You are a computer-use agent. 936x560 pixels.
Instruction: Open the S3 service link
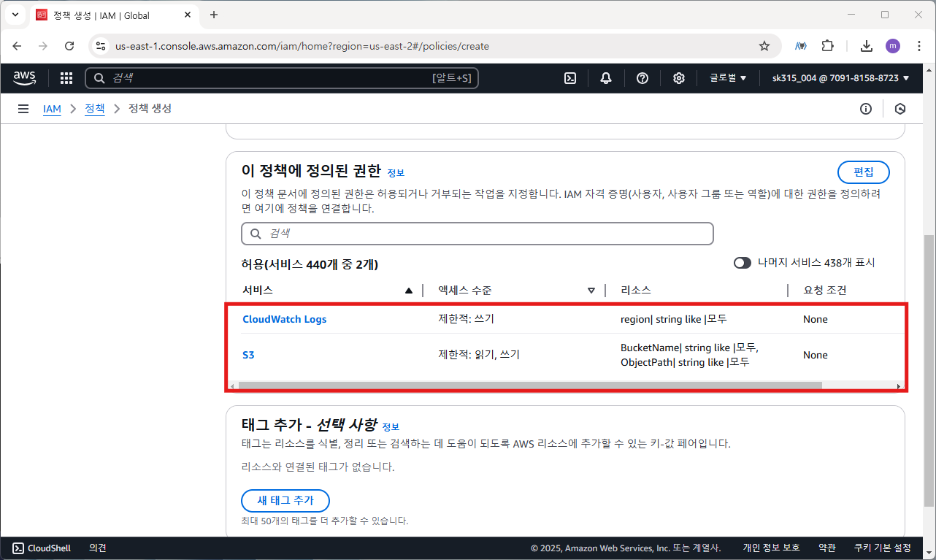(248, 355)
